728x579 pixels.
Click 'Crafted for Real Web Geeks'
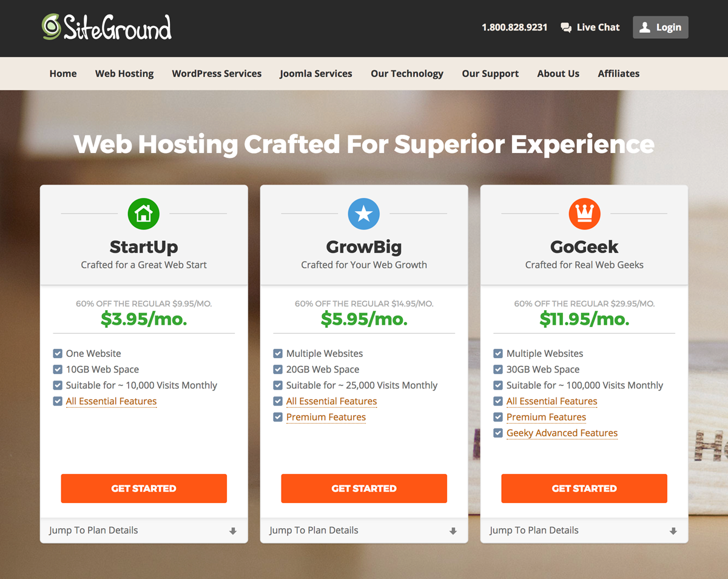pos(584,265)
